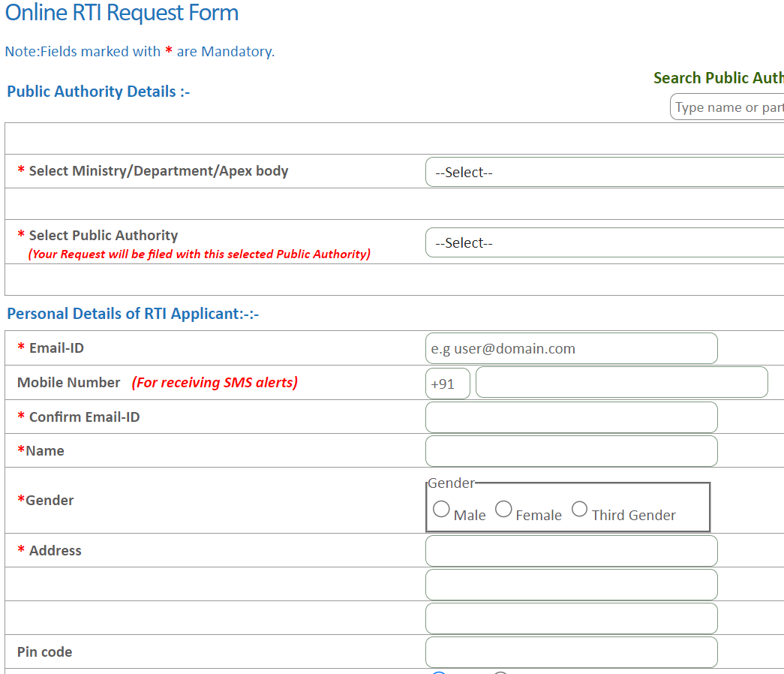Click the second Address line field
This screenshot has width=784, height=674.
pyautogui.click(x=571, y=585)
